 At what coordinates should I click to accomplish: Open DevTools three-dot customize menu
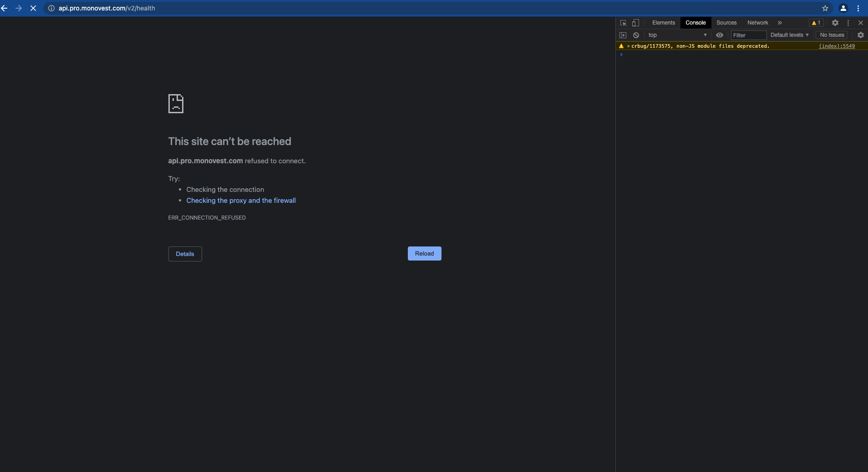(848, 23)
